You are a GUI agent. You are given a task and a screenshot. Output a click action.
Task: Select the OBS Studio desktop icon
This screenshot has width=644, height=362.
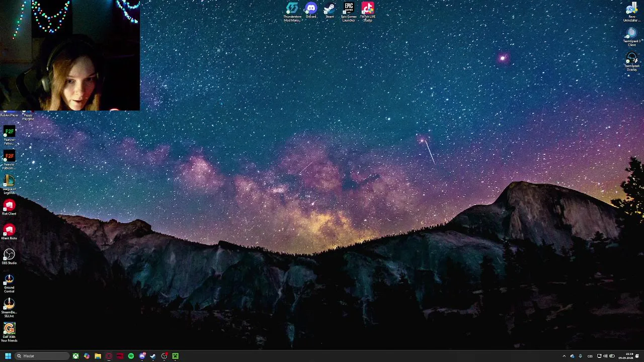tap(9, 257)
